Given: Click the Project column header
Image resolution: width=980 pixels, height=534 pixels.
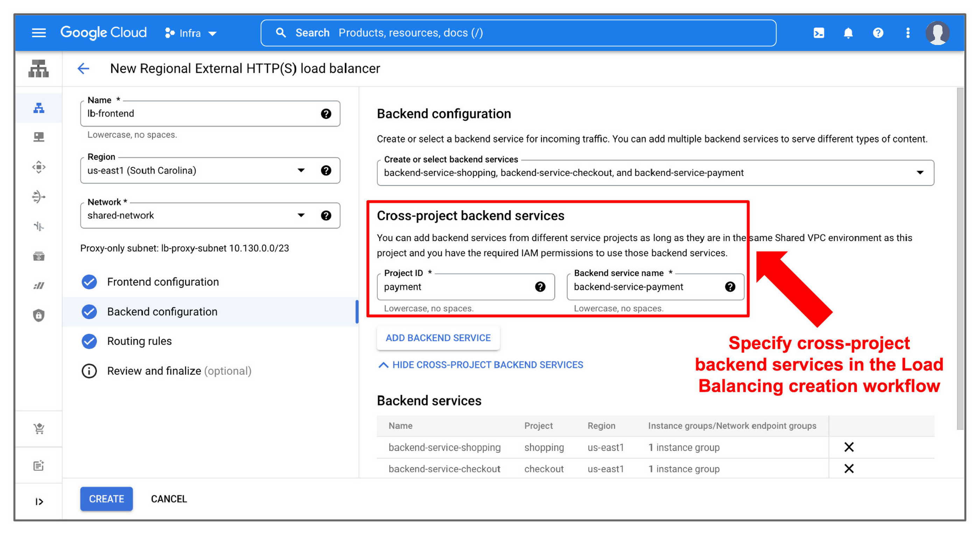Looking at the screenshot, I should (538, 426).
